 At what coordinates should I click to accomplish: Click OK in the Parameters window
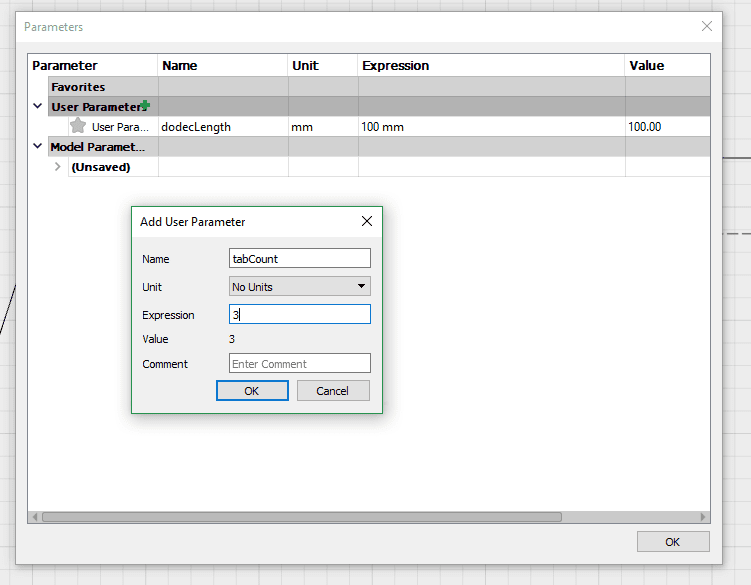[673, 542]
